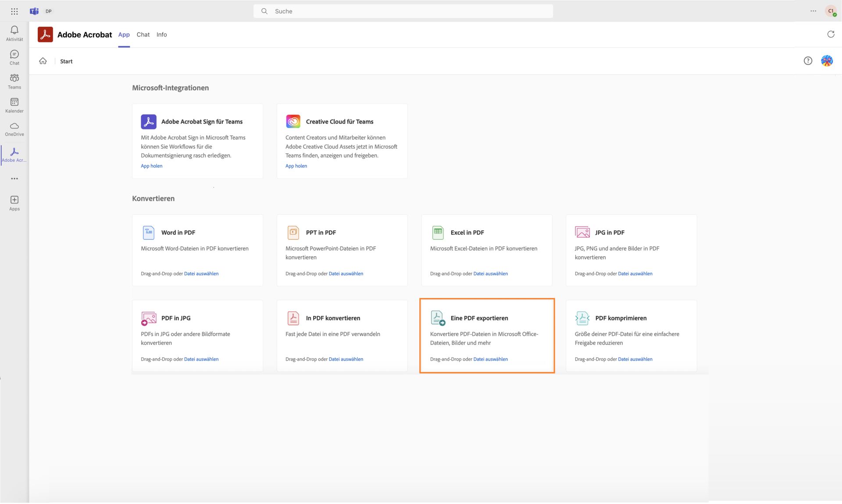The width and height of the screenshot is (842, 504).
Task: Click the Adobe Acrobat Sign icon
Action: tap(149, 121)
